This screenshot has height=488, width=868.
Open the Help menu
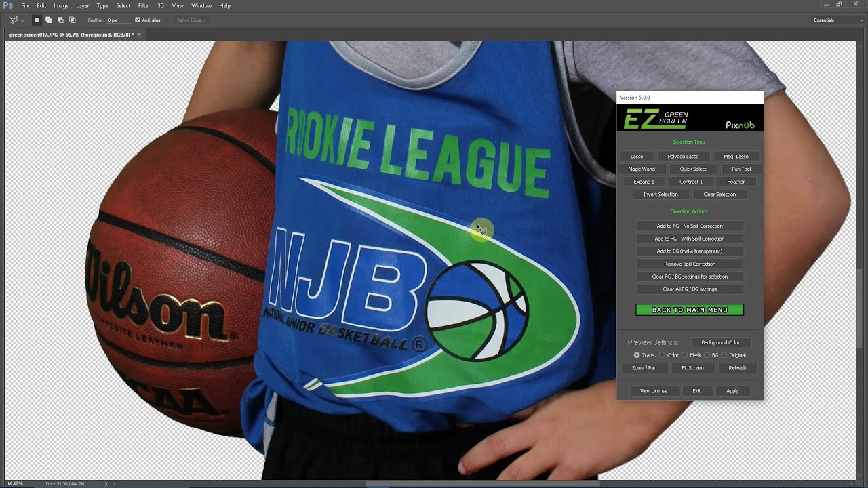tap(224, 5)
